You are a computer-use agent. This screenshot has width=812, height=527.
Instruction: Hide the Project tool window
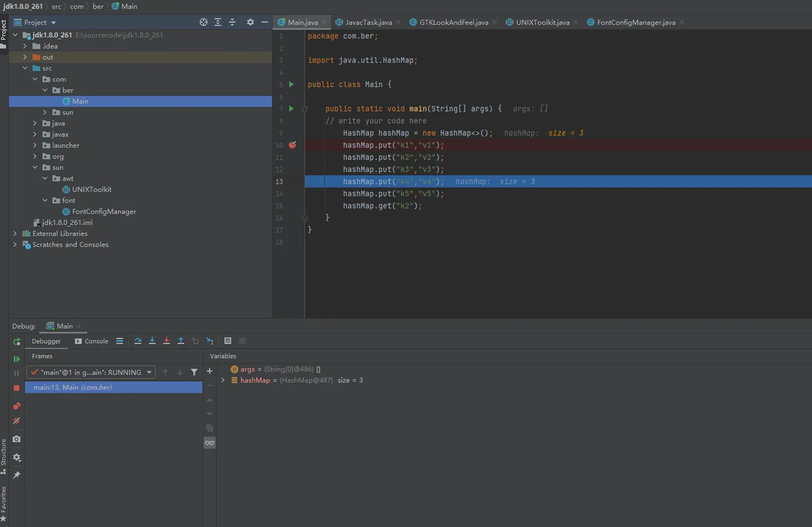click(265, 22)
